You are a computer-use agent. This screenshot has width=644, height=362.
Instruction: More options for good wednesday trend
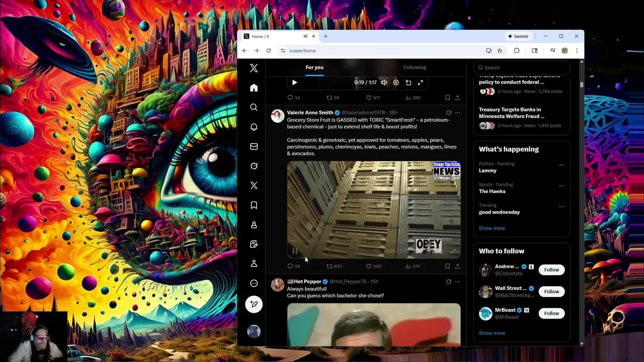click(x=561, y=207)
